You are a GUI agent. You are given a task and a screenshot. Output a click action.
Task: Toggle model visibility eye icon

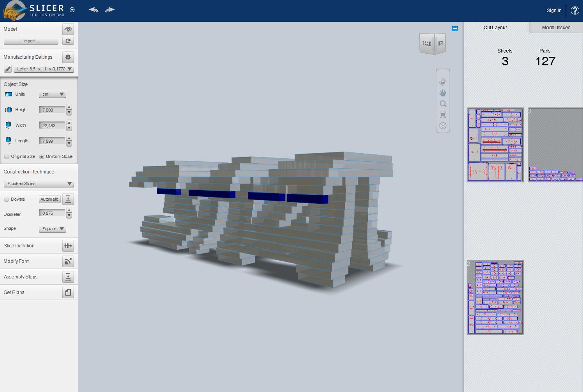point(68,29)
